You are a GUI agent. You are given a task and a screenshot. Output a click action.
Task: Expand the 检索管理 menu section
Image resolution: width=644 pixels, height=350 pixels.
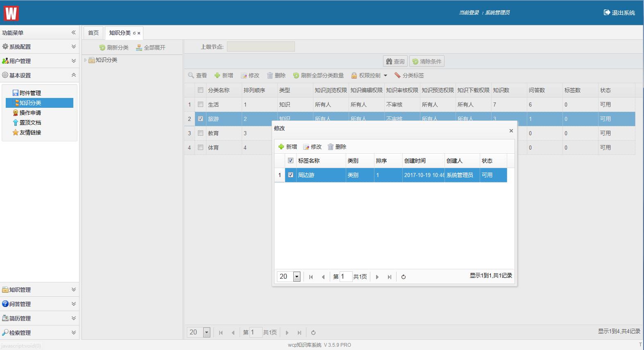[74, 332]
